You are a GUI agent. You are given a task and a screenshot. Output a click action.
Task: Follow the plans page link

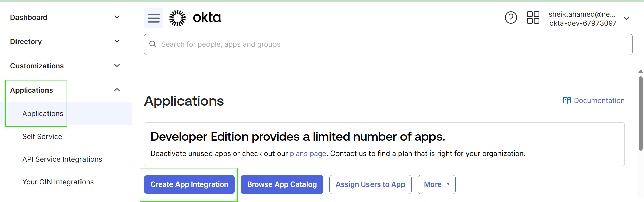[x=308, y=154]
